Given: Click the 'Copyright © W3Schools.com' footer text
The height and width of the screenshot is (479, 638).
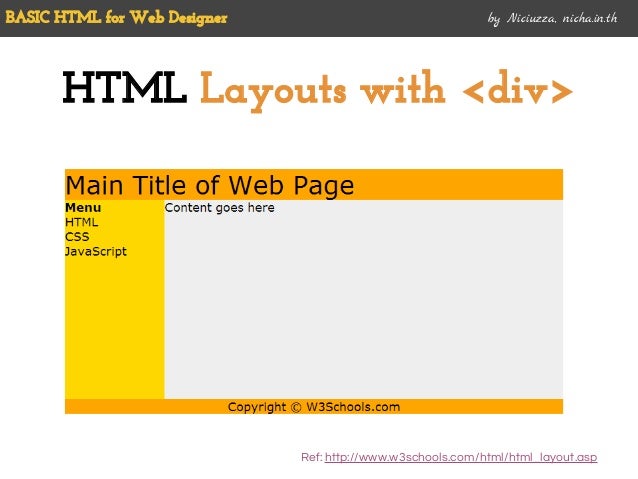Looking at the screenshot, I should [x=314, y=407].
